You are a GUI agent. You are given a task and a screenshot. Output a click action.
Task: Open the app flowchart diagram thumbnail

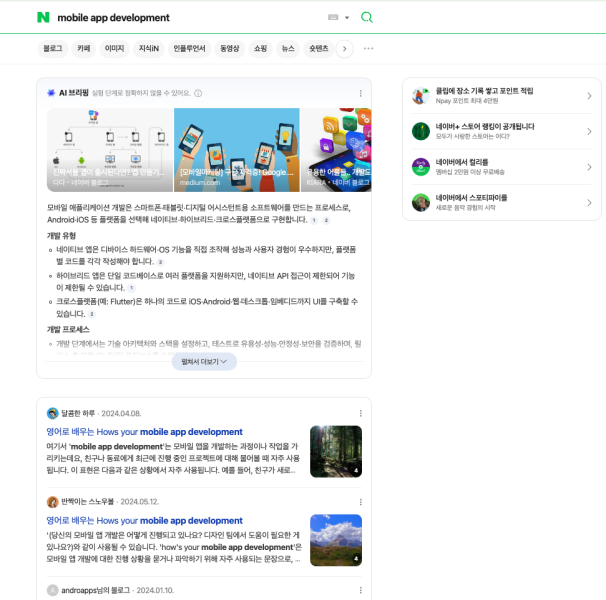[x=110, y=150]
